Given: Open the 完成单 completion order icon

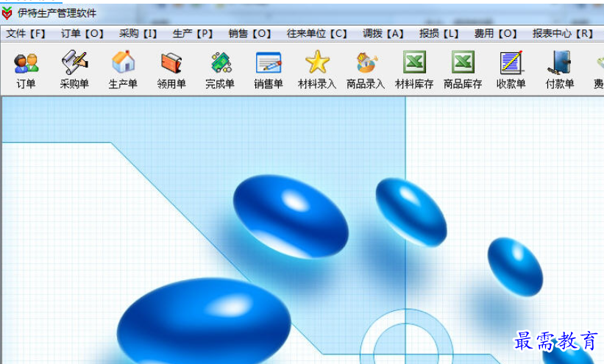Looking at the screenshot, I should pyautogui.click(x=221, y=63).
